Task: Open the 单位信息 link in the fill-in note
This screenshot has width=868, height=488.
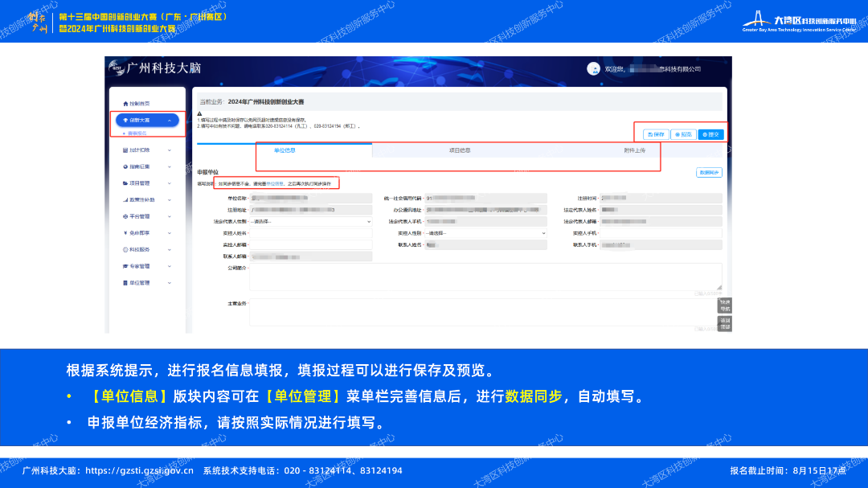Action: pyautogui.click(x=275, y=184)
